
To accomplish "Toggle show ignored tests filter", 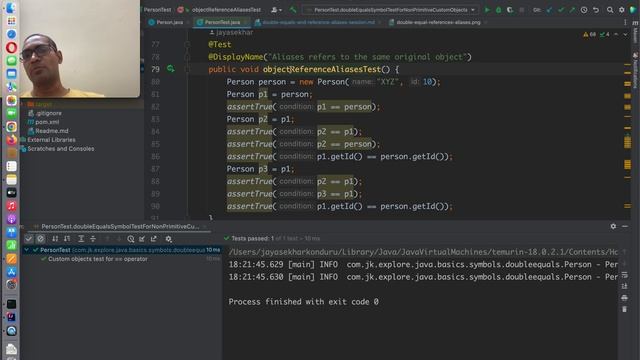I will coord(40,239).
